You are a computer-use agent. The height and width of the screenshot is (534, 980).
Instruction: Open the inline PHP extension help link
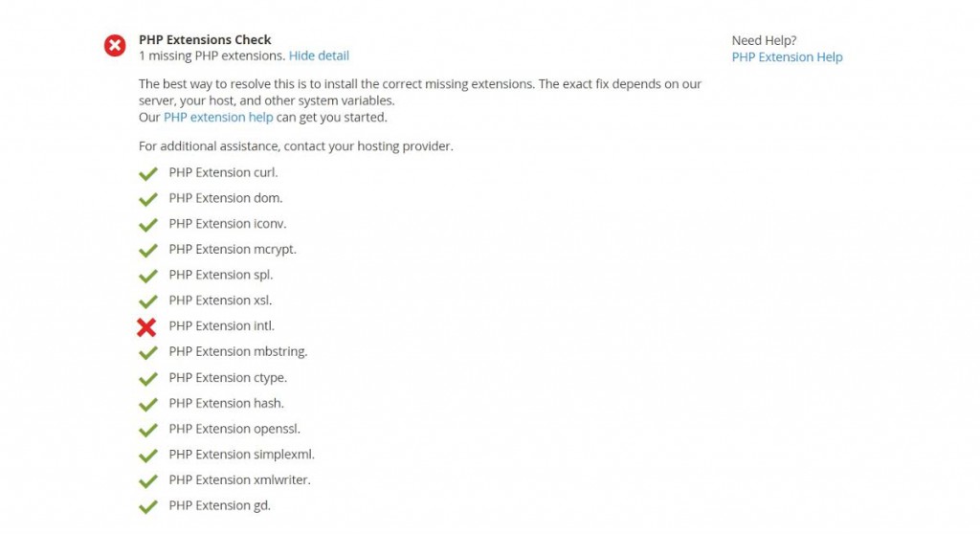pos(218,117)
